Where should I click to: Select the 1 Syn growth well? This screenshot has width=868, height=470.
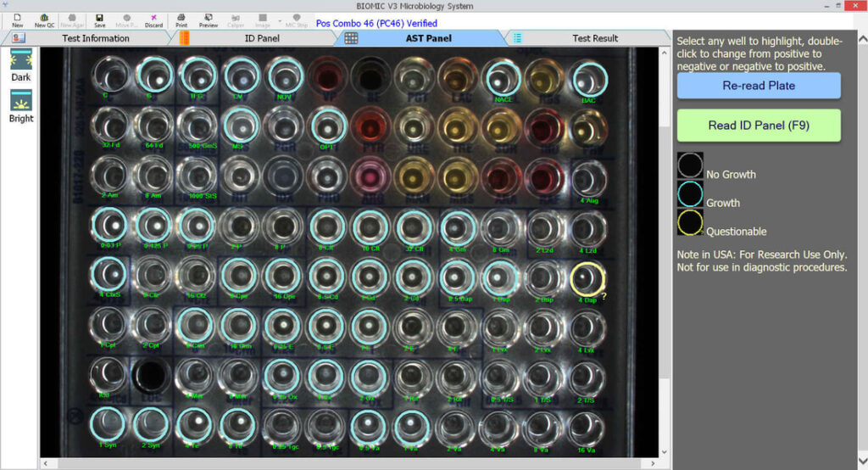coord(108,424)
